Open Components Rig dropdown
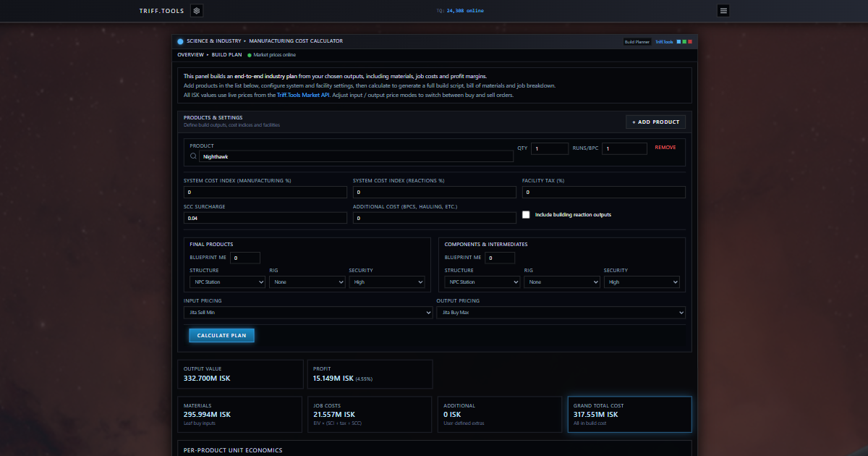The width and height of the screenshot is (868, 456). coord(562,282)
